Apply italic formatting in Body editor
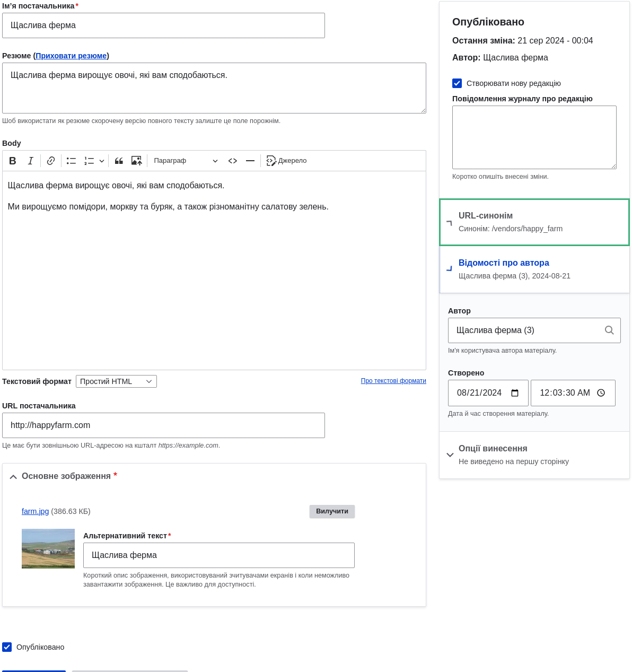Viewport: 632px width, 672px height. (31, 161)
